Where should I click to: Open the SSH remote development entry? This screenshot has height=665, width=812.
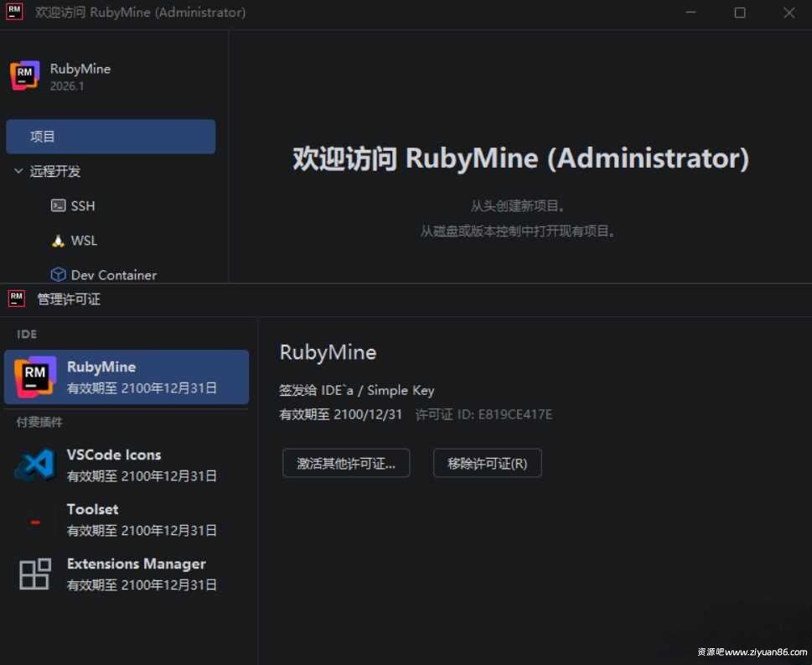[x=83, y=205]
